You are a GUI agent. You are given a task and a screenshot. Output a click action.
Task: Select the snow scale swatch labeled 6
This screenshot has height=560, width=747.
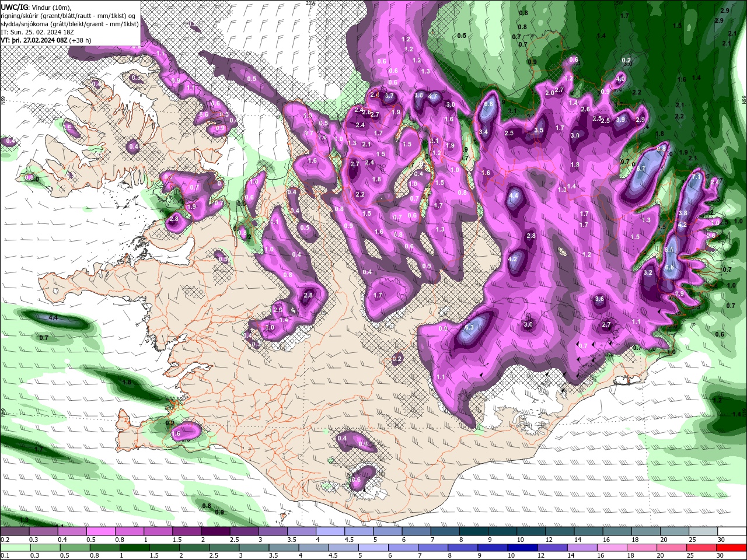pyautogui.click(x=416, y=531)
